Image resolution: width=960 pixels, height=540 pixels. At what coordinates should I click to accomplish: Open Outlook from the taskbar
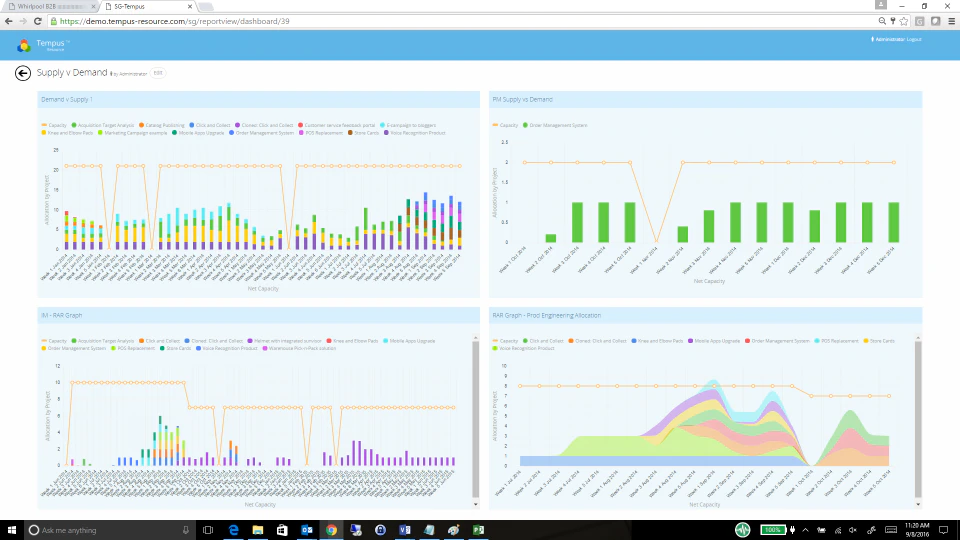307,530
